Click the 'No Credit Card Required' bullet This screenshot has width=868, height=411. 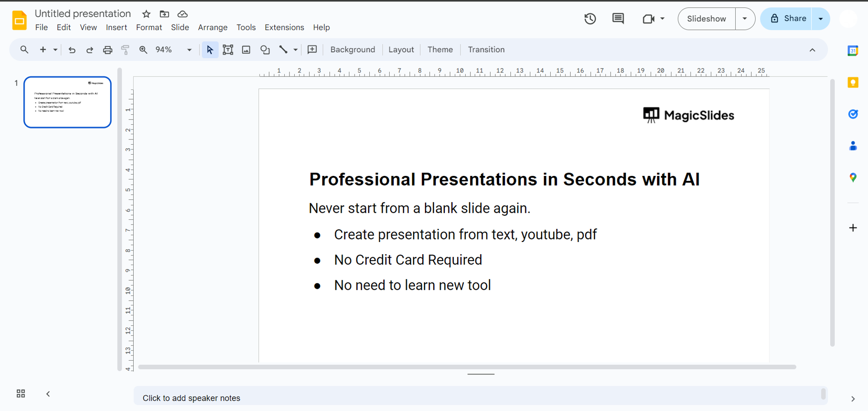point(408,260)
